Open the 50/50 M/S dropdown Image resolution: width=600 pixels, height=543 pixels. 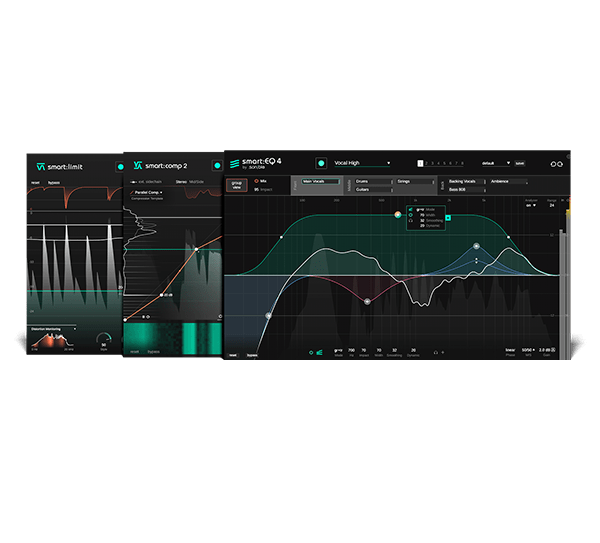point(528,350)
